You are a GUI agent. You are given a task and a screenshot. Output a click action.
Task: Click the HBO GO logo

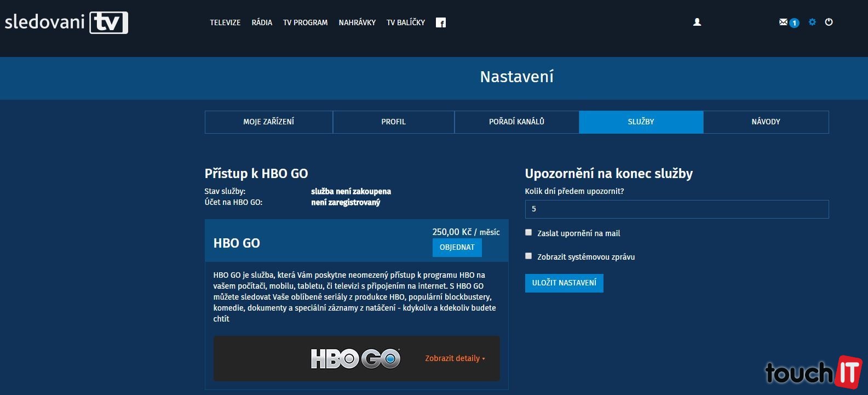click(355, 359)
